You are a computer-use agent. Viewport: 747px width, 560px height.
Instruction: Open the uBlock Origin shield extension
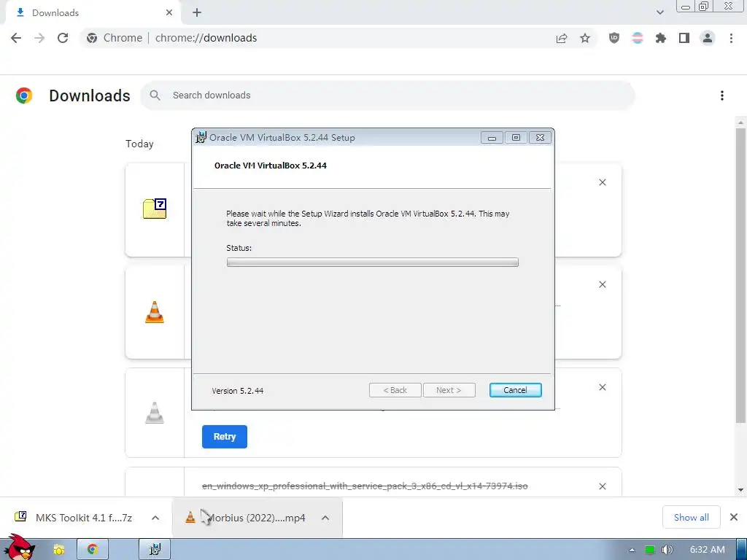[x=614, y=38]
